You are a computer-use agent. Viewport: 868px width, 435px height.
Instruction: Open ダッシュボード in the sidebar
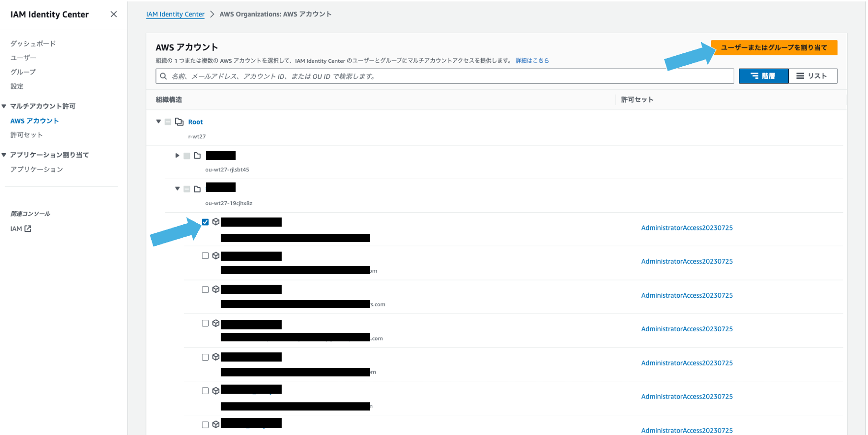point(33,44)
